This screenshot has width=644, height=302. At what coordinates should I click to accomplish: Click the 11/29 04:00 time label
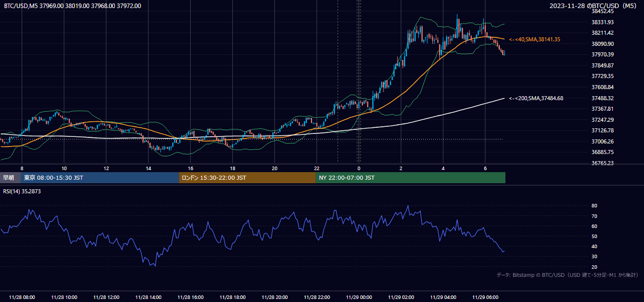pyautogui.click(x=443, y=297)
